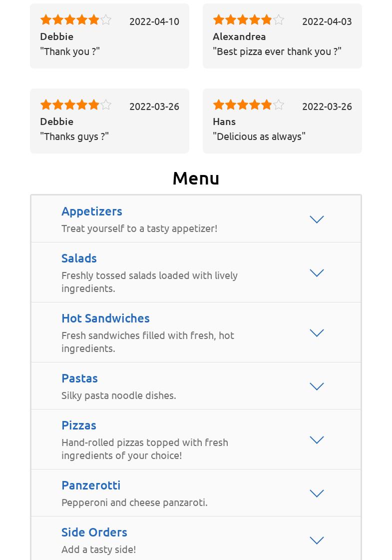Expand the Hot Sandwiches chevron arrow
This screenshot has height=560, width=392.
(317, 332)
